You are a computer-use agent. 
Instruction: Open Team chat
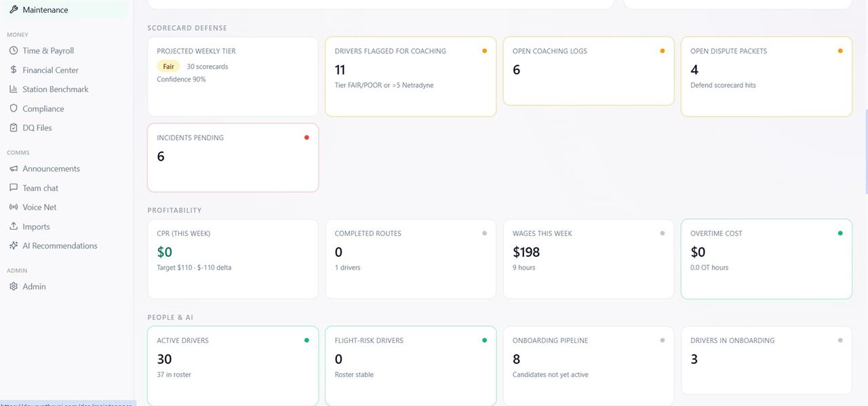coord(66,188)
